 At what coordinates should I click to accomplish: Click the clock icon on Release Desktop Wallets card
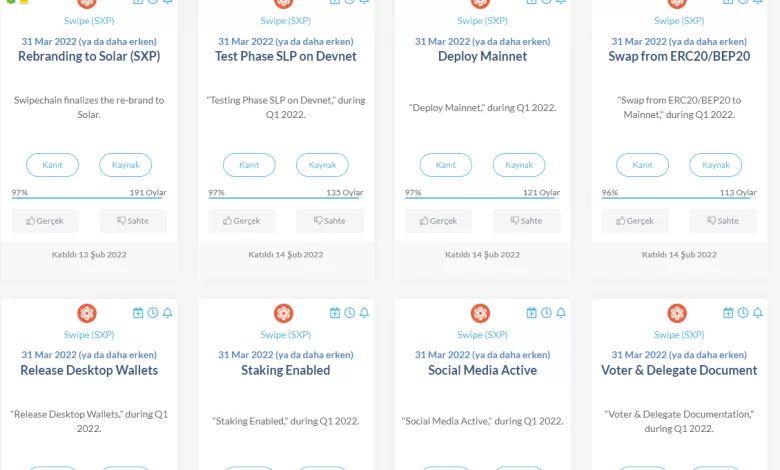pos(153,313)
